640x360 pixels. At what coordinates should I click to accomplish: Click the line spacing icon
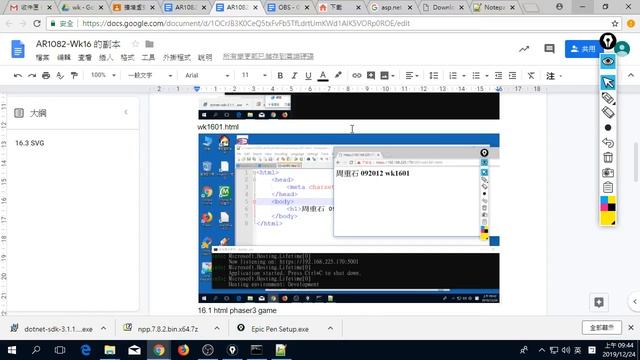click(x=433, y=76)
